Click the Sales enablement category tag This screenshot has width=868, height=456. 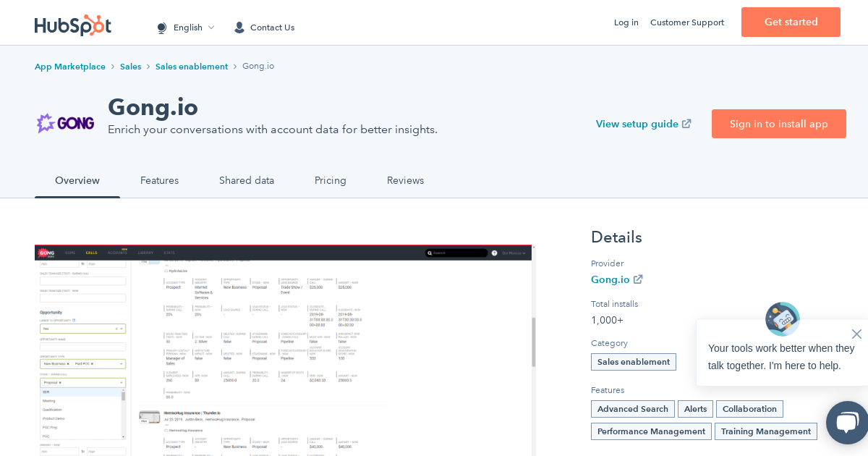tap(634, 362)
